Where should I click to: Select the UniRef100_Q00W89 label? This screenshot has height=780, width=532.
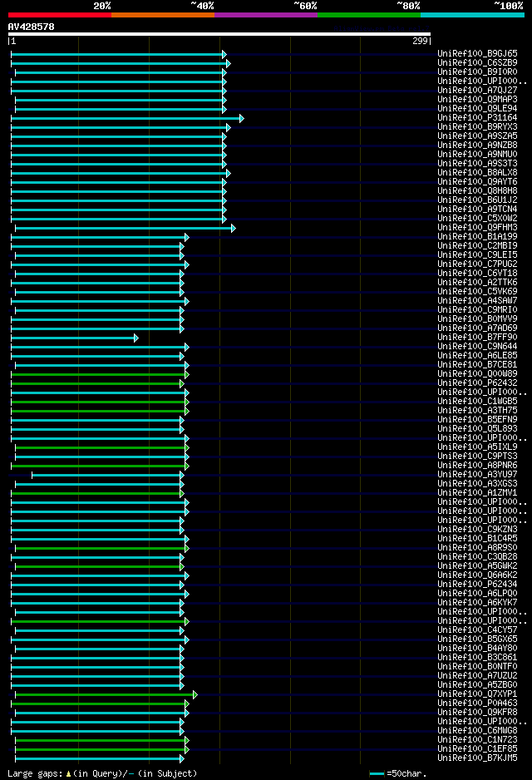coord(477,373)
